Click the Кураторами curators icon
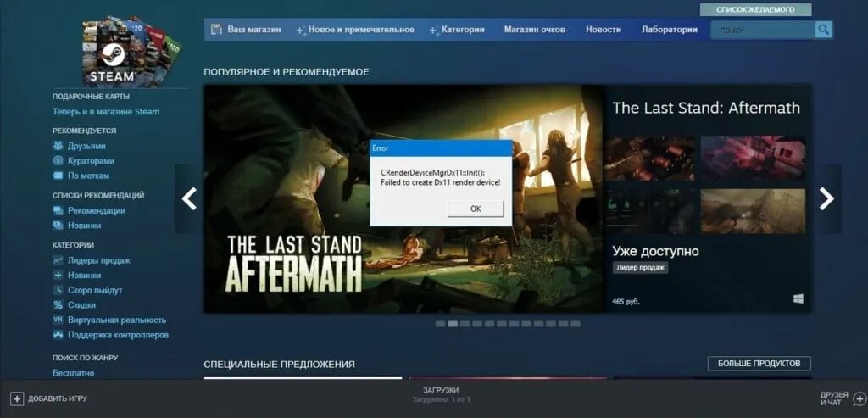The width and height of the screenshot is (868, 418). [58, 160]
